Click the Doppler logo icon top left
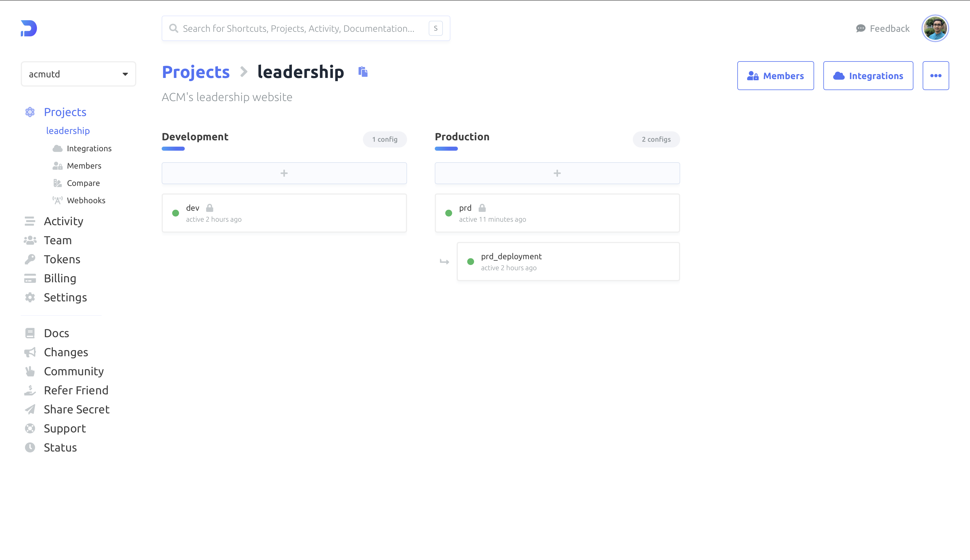The height and width of the screenshot is (560, 970). point(27,28)
